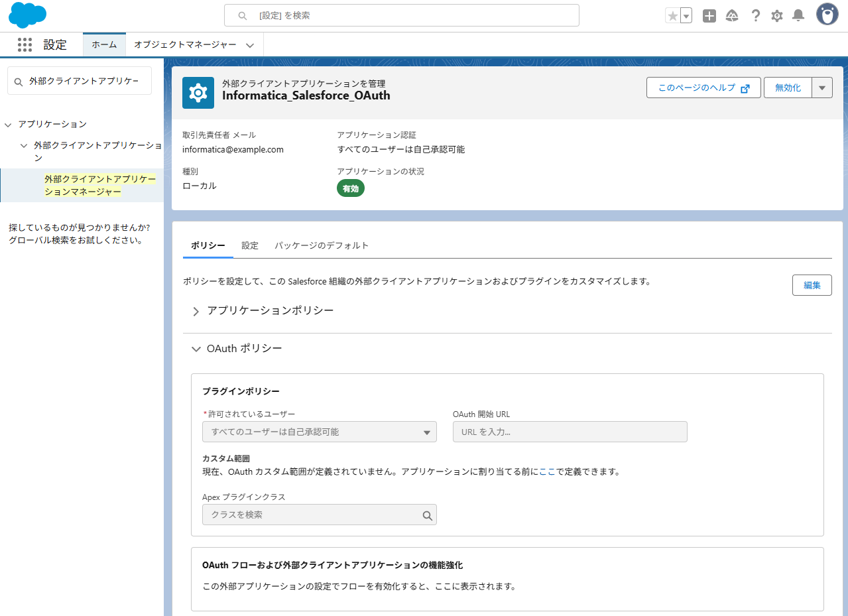Open the 許可されているユーザー dropdown

tap(320, 432)
